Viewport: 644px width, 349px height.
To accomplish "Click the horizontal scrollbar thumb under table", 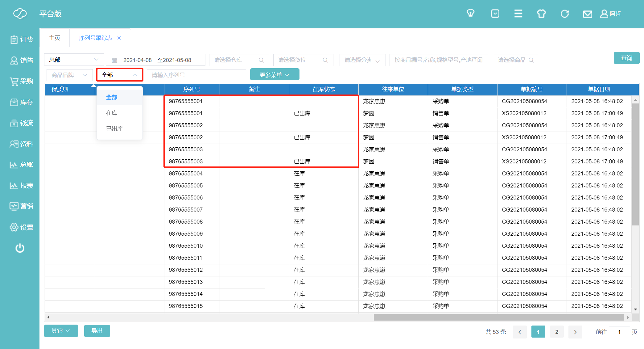I will (x=498, y=317).
